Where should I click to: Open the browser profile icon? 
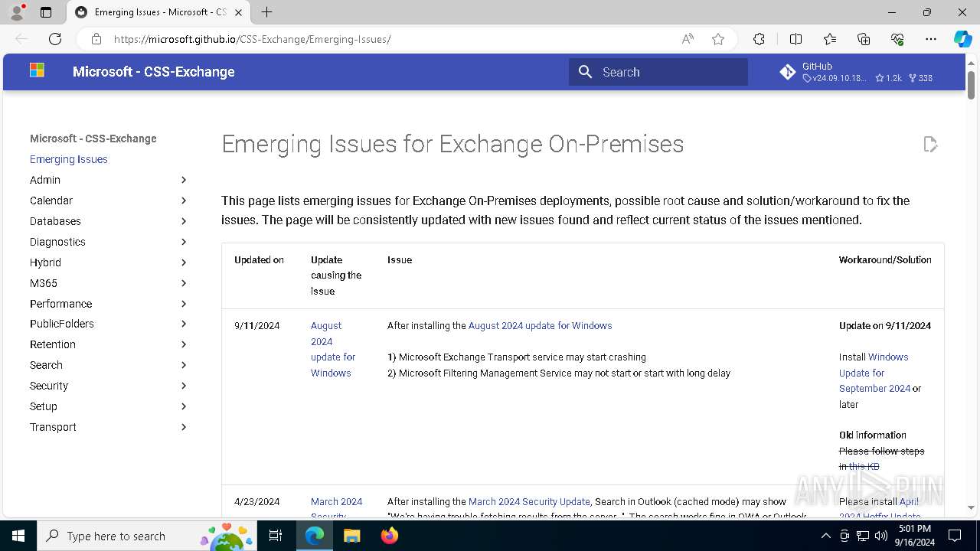click(x=17, y=12)
